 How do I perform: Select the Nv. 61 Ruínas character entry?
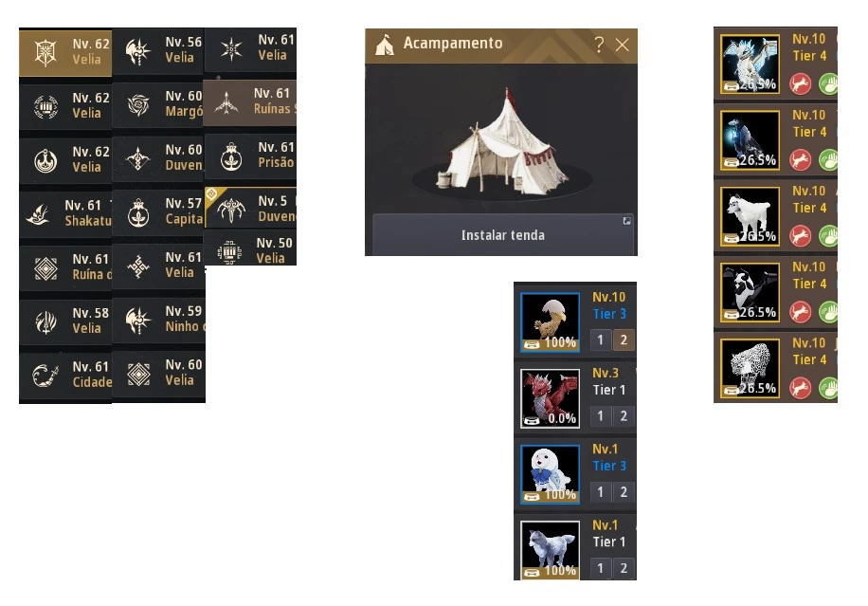point(249,101)
